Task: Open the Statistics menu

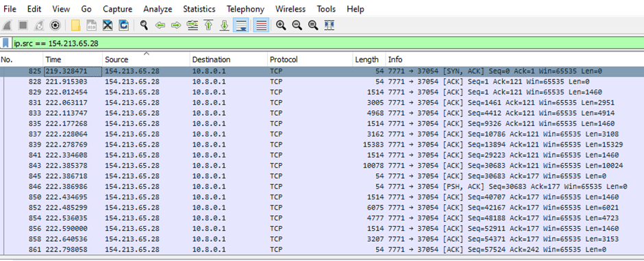Action: (x=199, y=9)
